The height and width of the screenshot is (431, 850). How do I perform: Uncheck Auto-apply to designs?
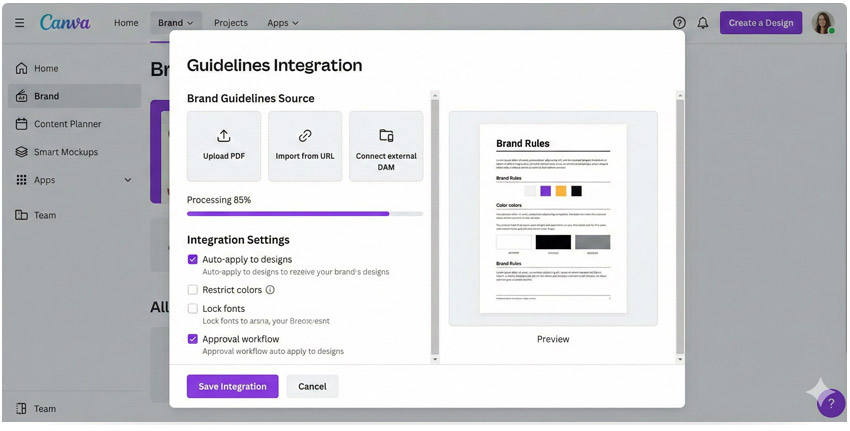(x=192, y=259)
